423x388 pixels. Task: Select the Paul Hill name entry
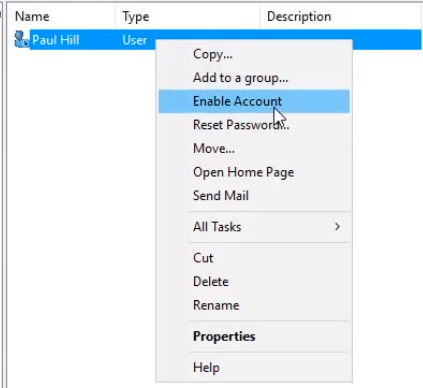pos(55,40)
